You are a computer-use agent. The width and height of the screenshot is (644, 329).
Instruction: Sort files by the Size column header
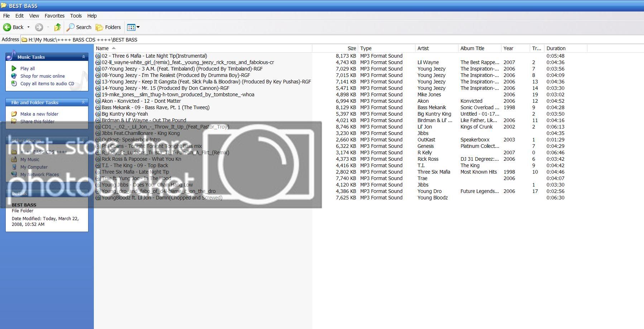[x=335, y=48]
